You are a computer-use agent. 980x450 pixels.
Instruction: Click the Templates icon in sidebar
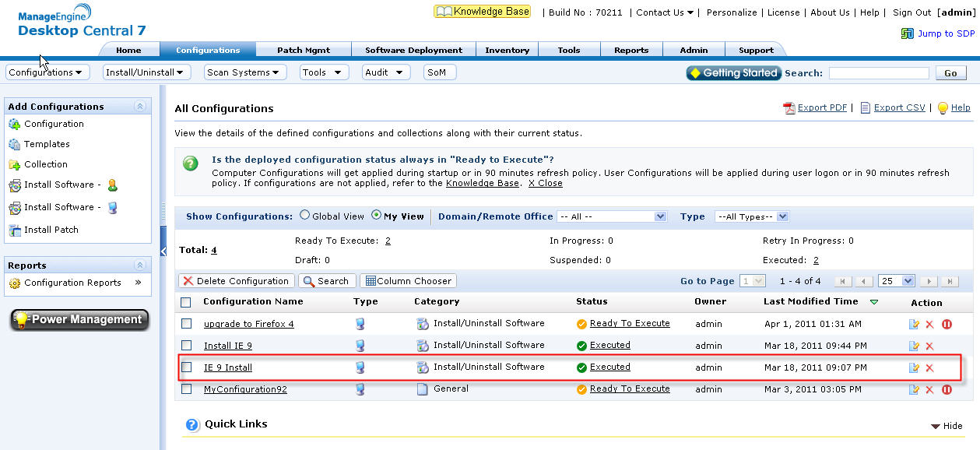pyautogui.click(x=15, y=144)
